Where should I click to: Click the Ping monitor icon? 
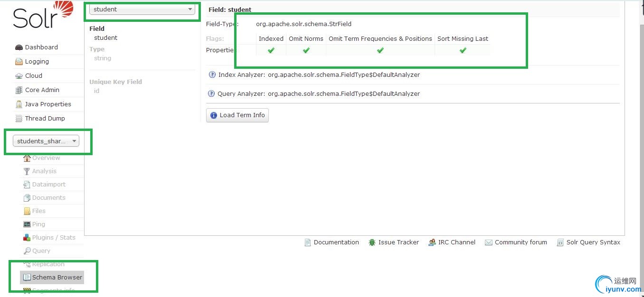tap(27, 224)
